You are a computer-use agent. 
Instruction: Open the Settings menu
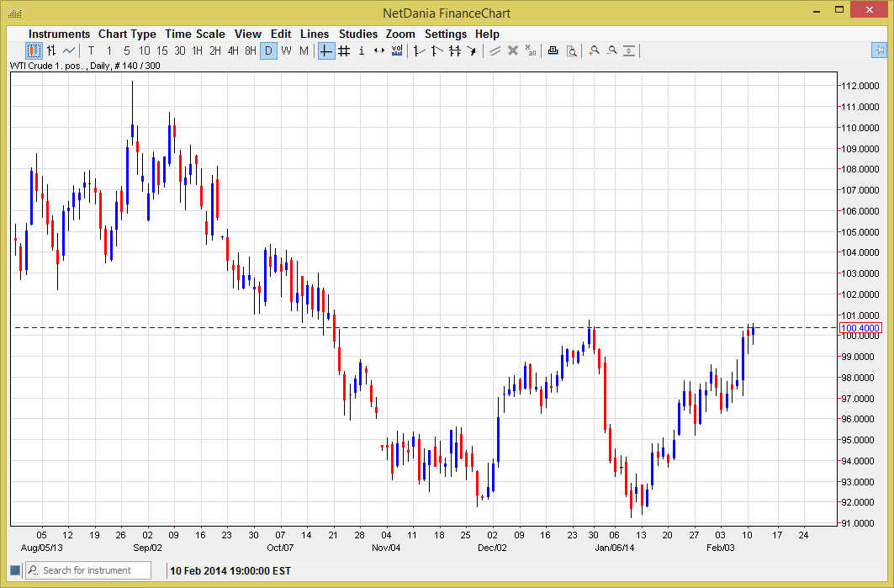445,34
